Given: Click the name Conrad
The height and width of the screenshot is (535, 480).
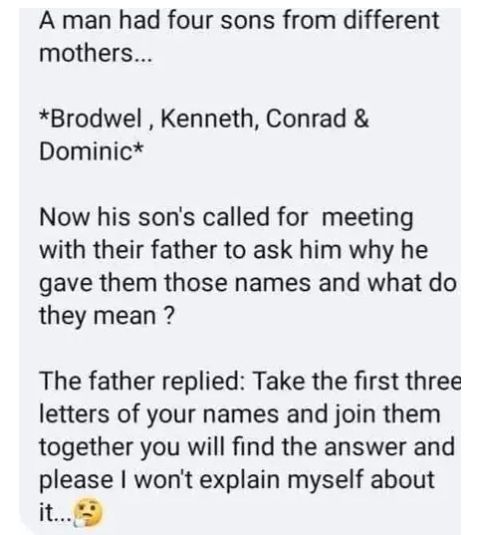Looking at the screenshot, I should pyautogui.click(x=305, y=119).
